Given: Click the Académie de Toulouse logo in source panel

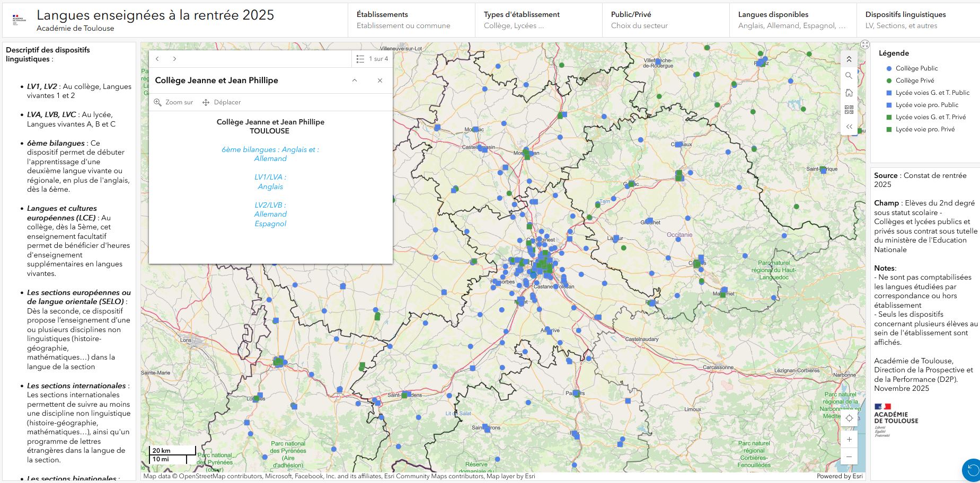Looking at the screenshot, I should click(896, 420).
